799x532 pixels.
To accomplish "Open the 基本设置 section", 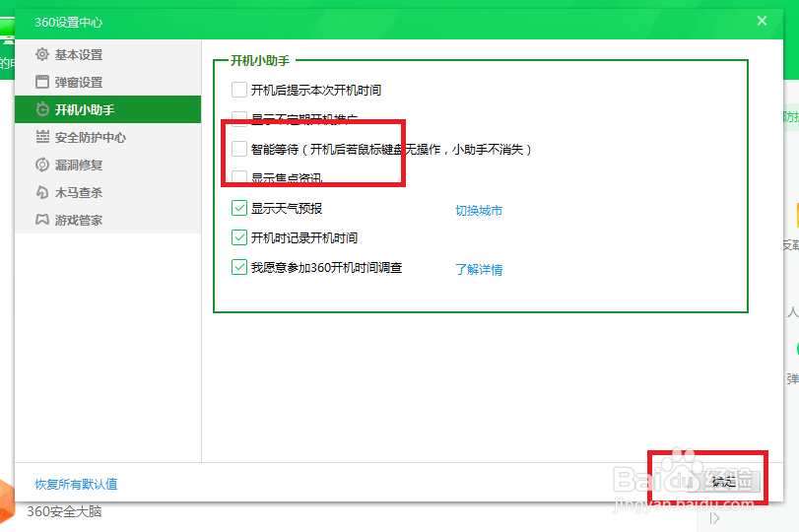I will click(x=108, y=54).
